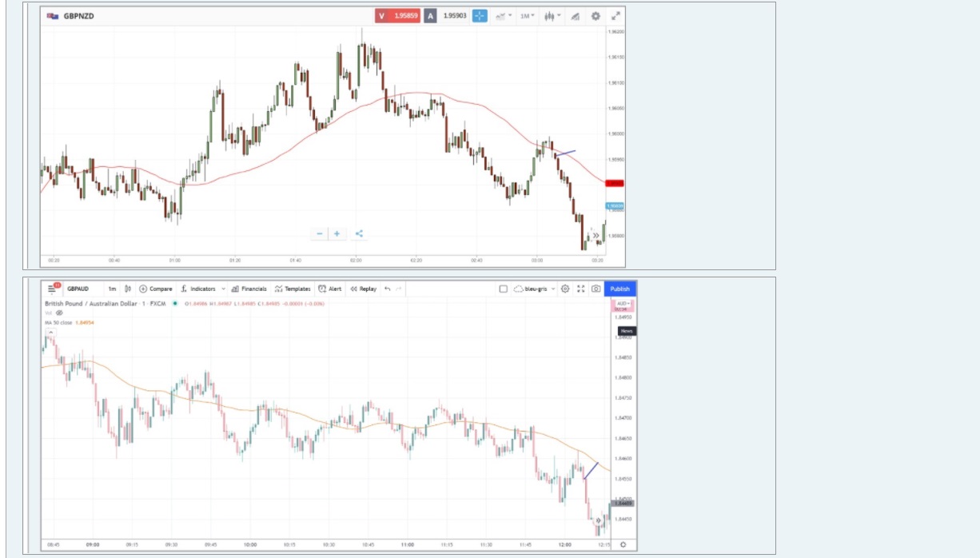Toggle volume indicator visibility eye
The height and width of the screenshot is (558, 980).
click(x=58, y=313)
